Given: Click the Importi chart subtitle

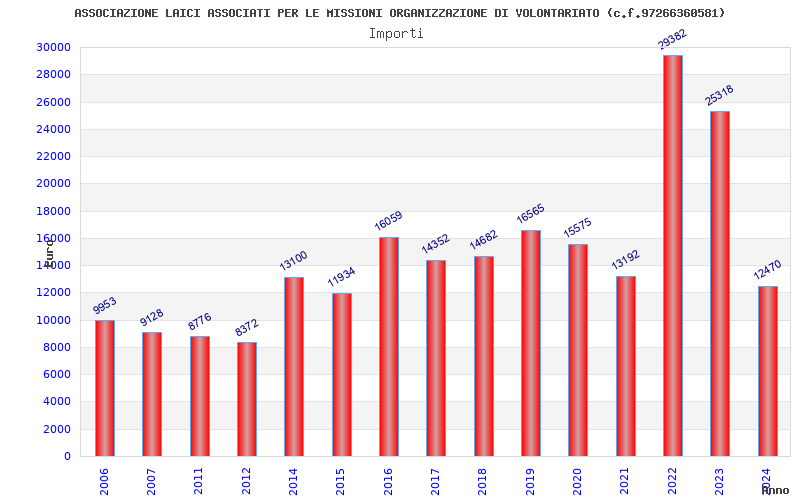Looking at the screenshot, I should pos(396,34).
